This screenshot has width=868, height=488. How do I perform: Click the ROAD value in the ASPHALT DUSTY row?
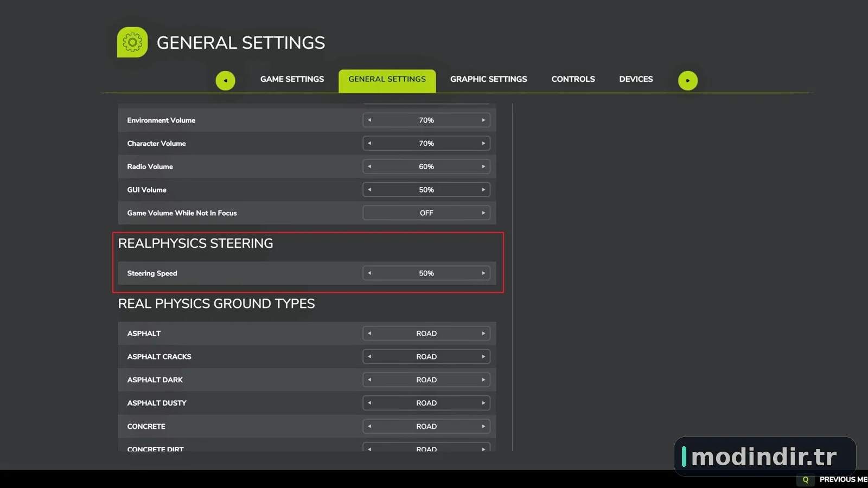click(x=426, y=403)
